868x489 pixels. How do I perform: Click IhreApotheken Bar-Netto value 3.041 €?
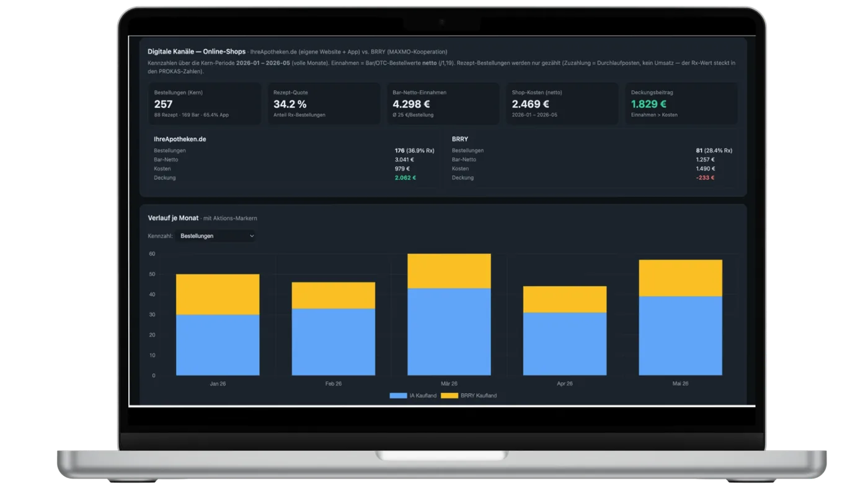pyautogui.click(x=404, y=159)
